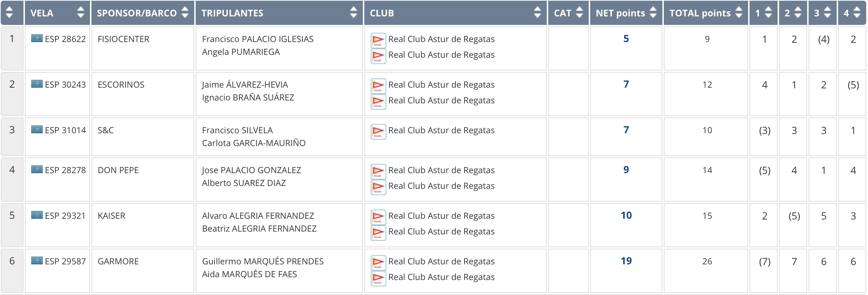Click the first club pennant icon in the DON PEPE row

[x=378, y=171]
